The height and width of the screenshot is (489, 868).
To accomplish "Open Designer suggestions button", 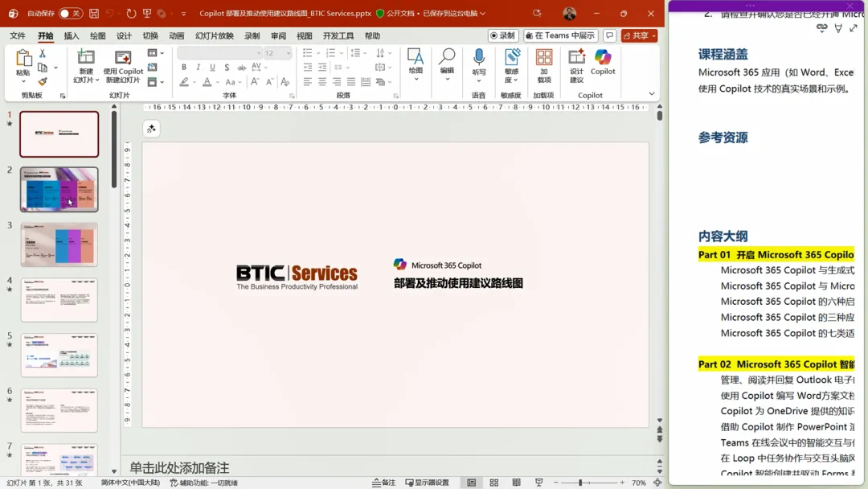I will point(577,65).
